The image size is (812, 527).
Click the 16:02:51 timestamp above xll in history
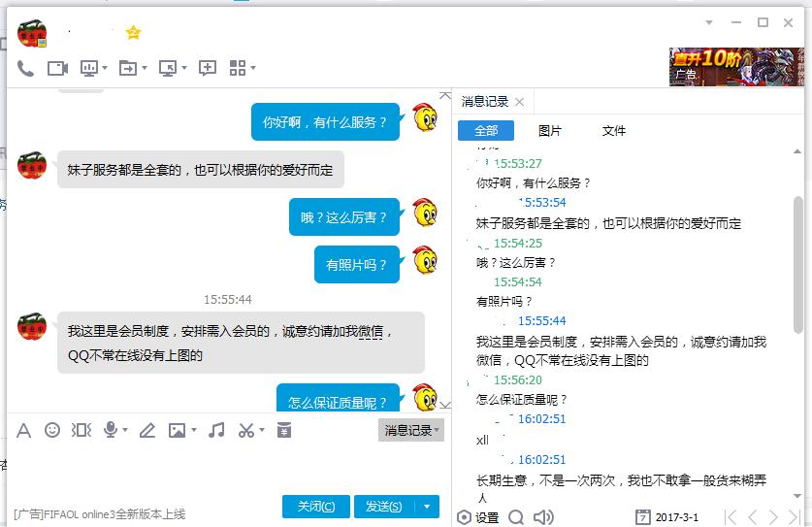coord(541,418)
